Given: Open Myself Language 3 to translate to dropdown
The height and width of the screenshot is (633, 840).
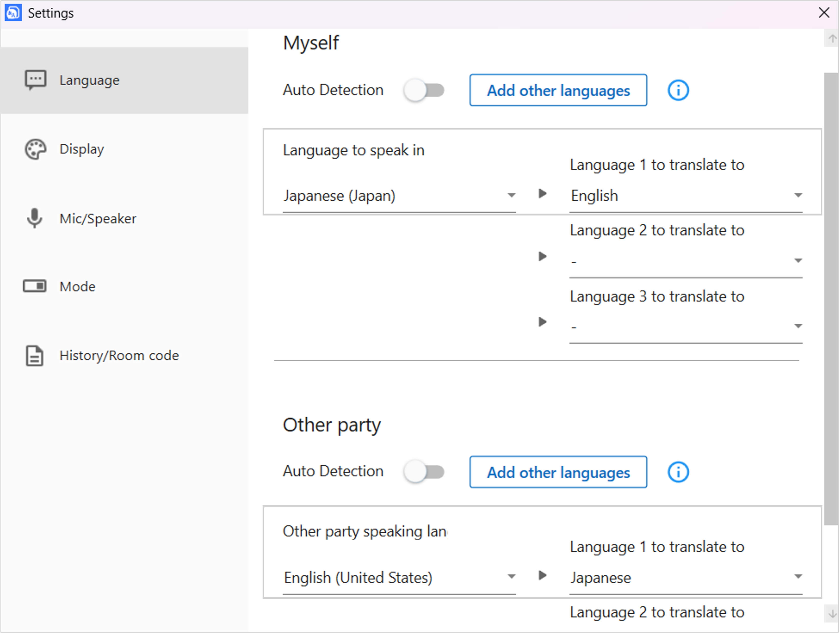Looking at the screenshot, I should pos(686,326).
